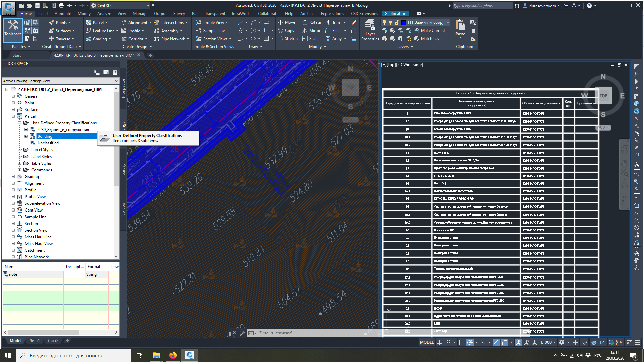Select Unclassified item in Parcel tree
The width and height of the screenshot is (644, 362).
(x=48, y=143)
